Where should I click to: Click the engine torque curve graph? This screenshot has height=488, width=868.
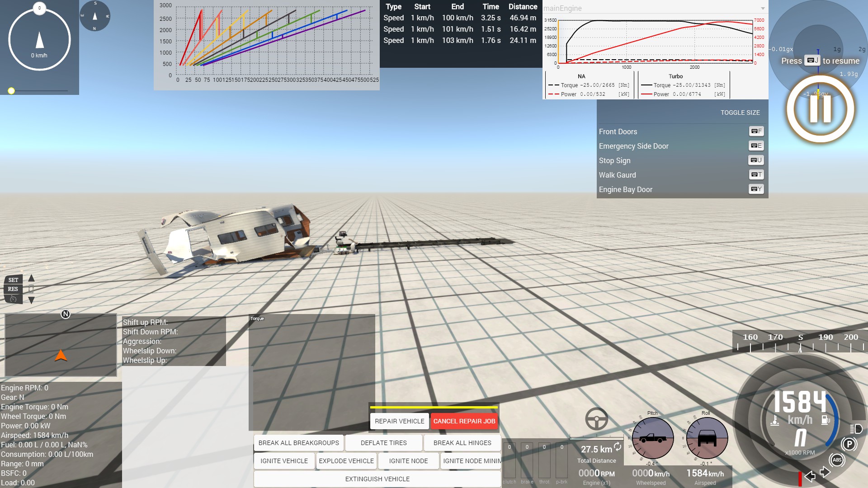(x=655, y=42)
